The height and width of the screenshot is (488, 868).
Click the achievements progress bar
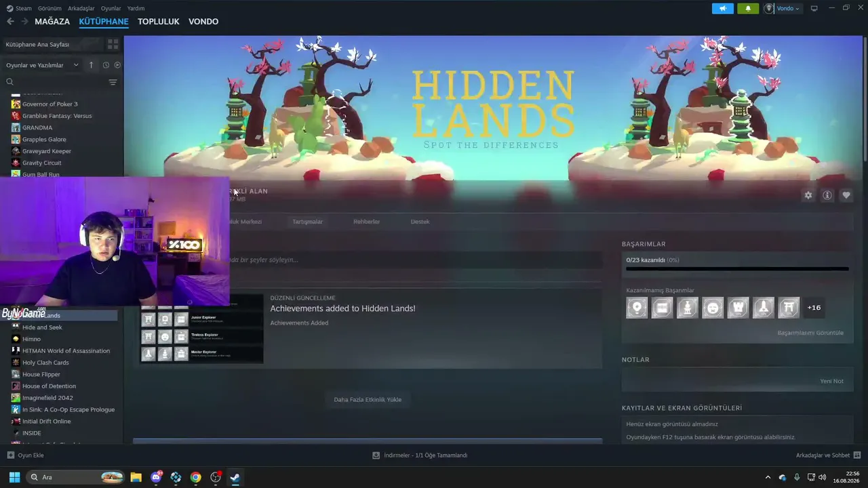(737, 269)
